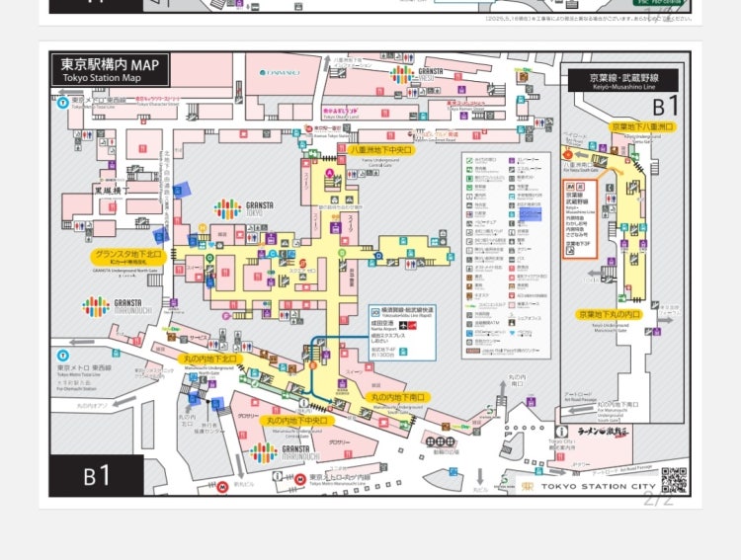741x560 pixels.
Task: Click the purple elevator icon in the legend
Action: pos(512,161)
